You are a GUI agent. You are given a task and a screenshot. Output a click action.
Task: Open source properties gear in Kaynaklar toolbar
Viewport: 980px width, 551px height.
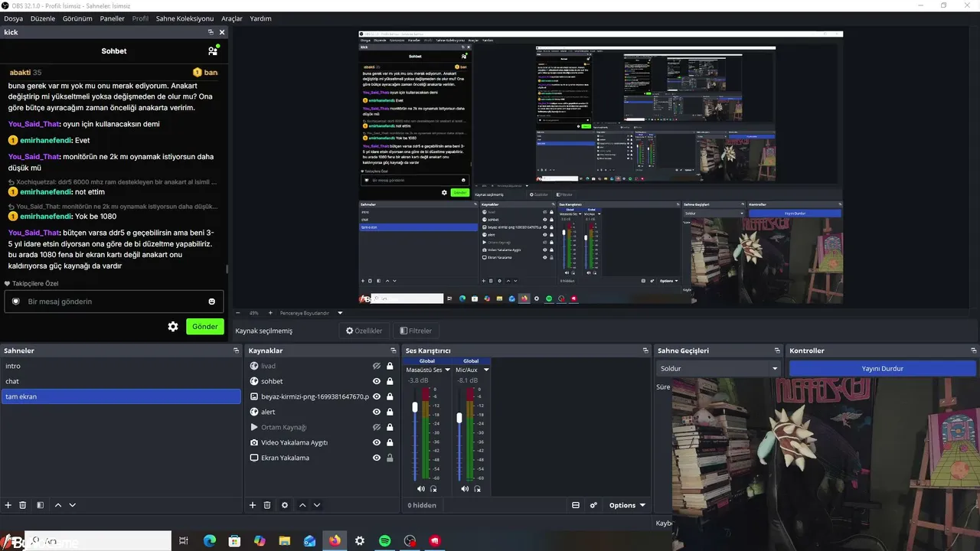point(285,505)
